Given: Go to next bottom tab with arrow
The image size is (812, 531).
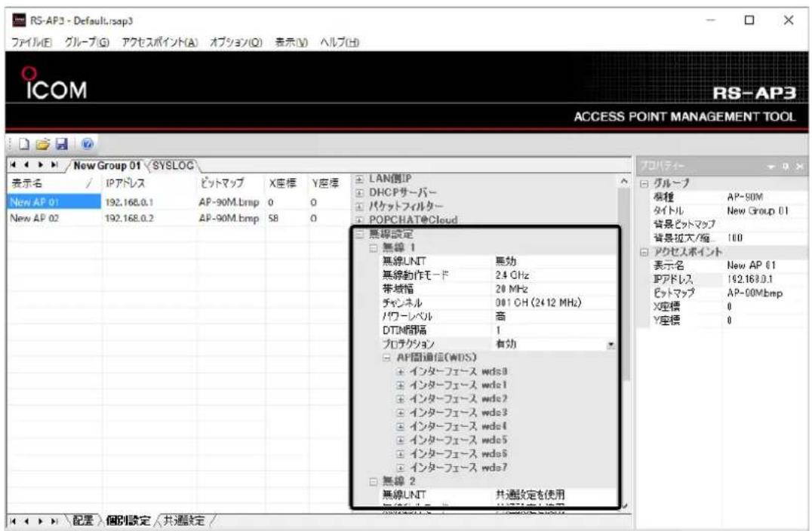Looking at the screenshot, I should 41,521.
